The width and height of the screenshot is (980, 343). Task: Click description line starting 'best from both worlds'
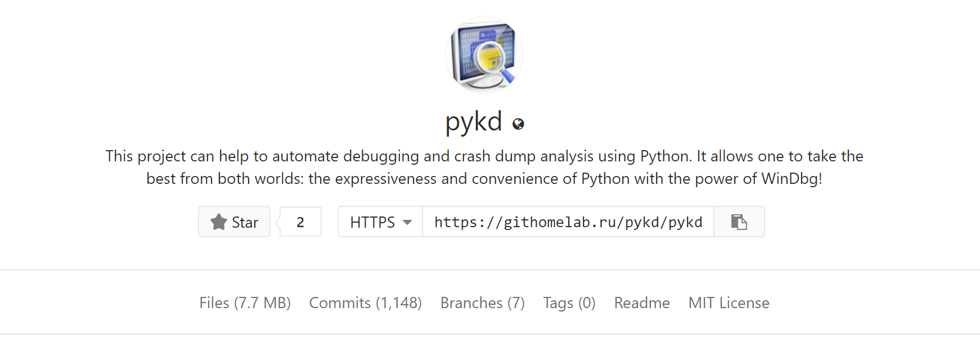coord(484,178)
